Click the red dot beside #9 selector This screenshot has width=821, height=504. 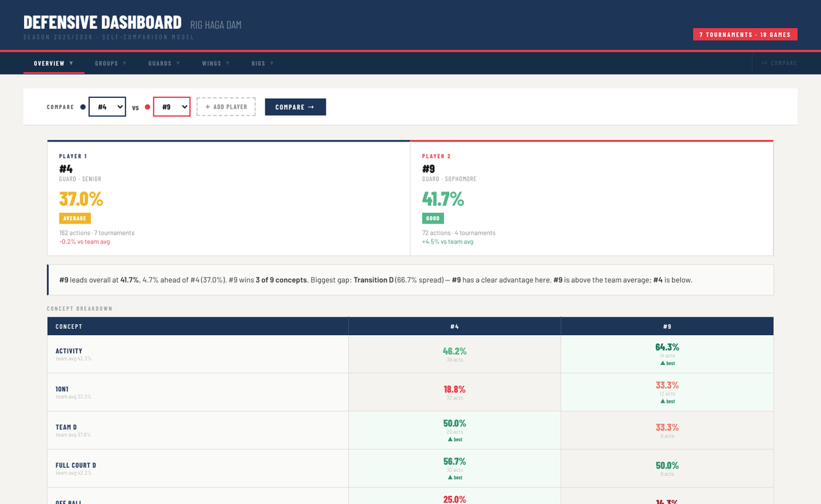(x=147, y=107)
